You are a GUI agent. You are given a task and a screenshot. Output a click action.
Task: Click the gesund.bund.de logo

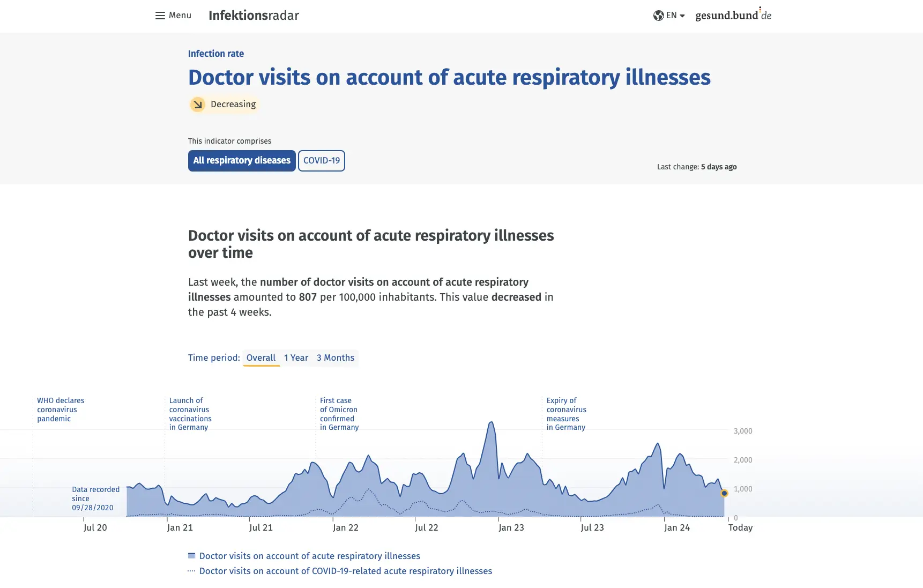click(x=733, y=15)
